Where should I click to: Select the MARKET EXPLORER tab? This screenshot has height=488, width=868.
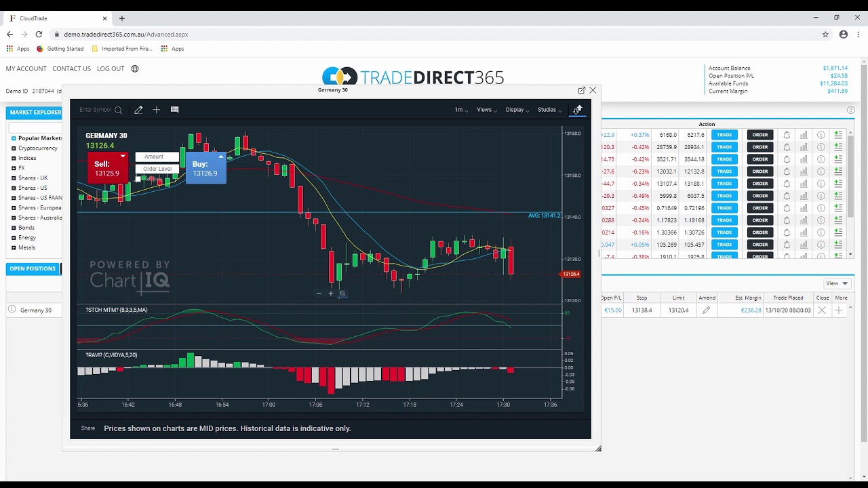point(35,113)
